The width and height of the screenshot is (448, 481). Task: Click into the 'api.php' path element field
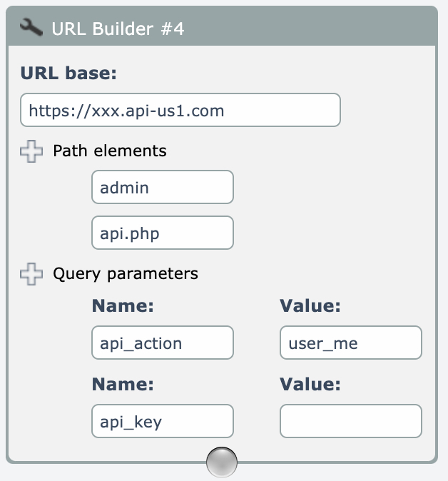(x=162, y=233)
